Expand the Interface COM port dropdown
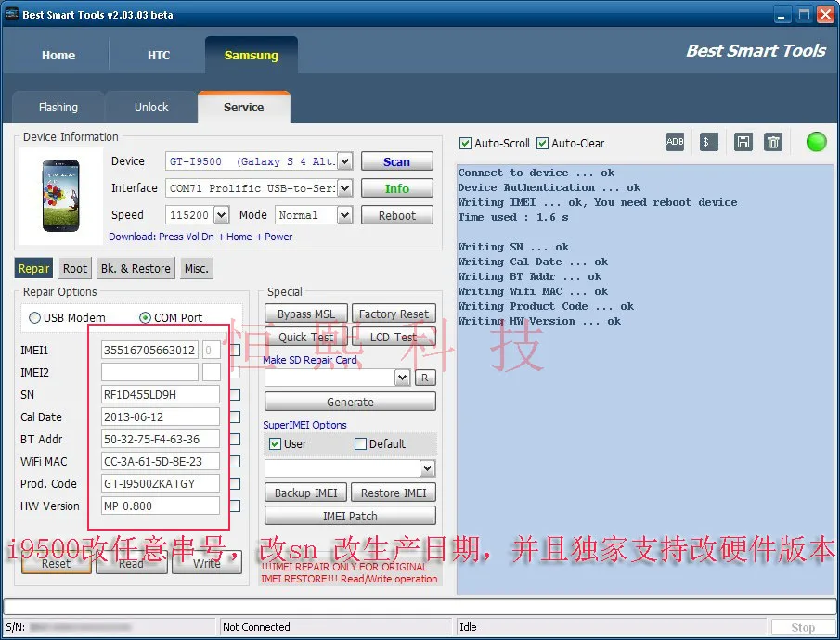 [x=345, y=188]
